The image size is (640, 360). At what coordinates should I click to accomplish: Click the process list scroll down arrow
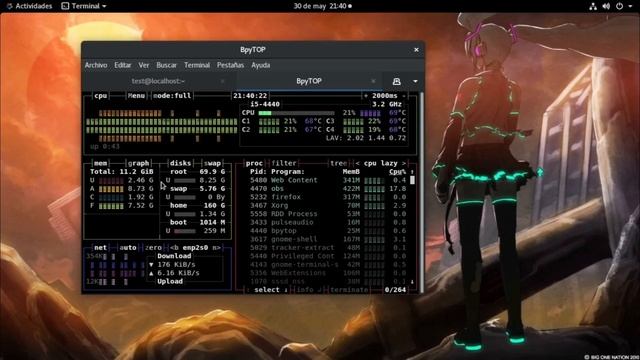412,281
